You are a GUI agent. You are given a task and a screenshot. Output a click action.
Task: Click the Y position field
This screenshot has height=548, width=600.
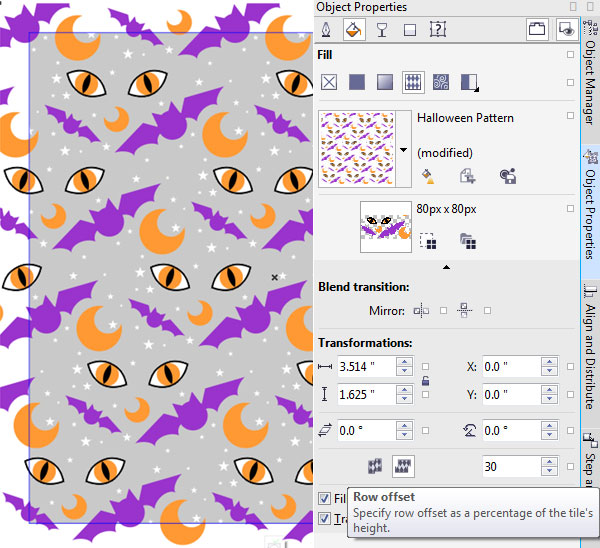click(x=512, y=395)
